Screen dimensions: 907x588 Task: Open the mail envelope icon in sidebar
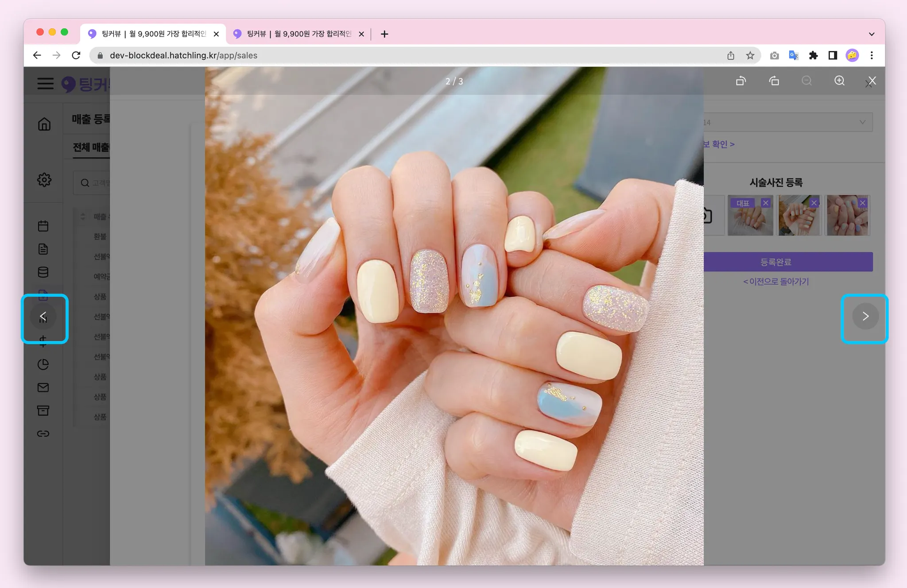pos(43,387)
